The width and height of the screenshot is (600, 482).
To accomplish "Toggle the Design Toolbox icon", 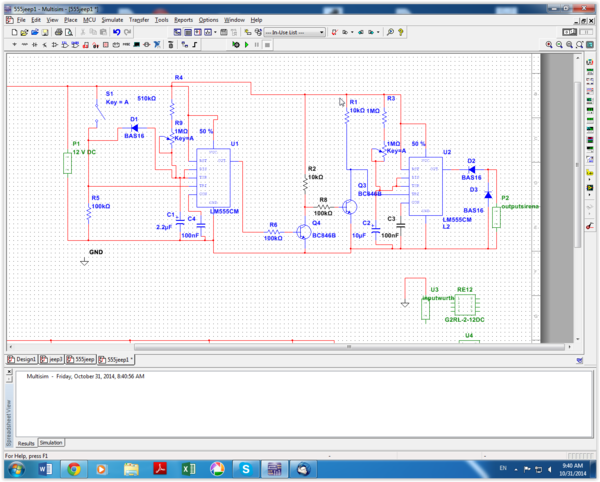I will [x=178, y=33].
